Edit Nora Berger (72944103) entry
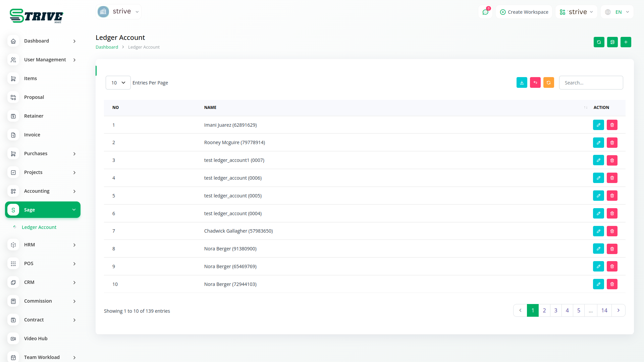644x362 pixels. [x=598, y=284]
